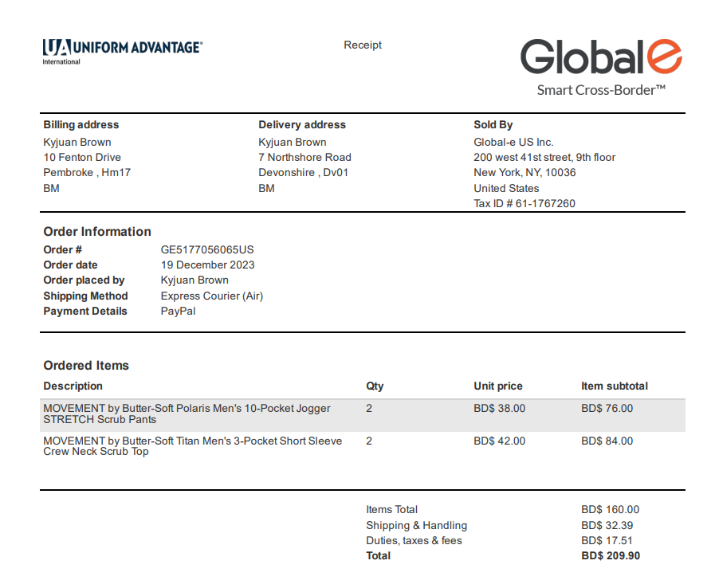The image size is (715, 588).
Task: Select the BD$ 84.00 item subtotal
Action: [x=607, y=441]
